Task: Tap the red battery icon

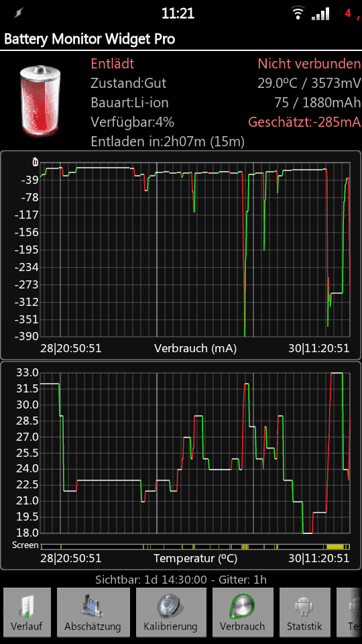Action: (40, 101)
